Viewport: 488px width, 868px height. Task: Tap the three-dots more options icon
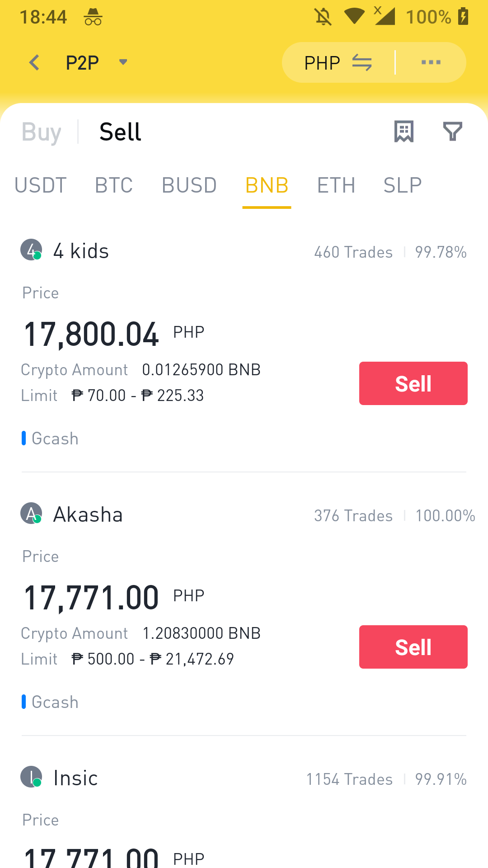point(431,62)
